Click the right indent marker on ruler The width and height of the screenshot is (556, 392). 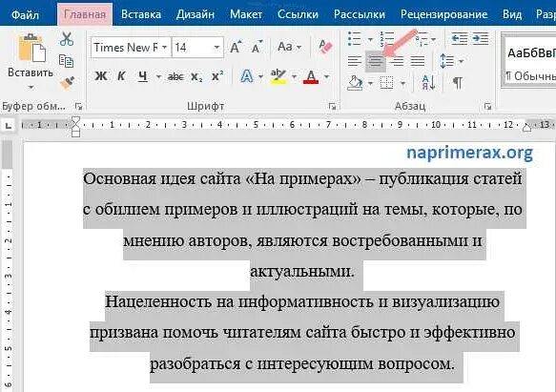point(527,127)
